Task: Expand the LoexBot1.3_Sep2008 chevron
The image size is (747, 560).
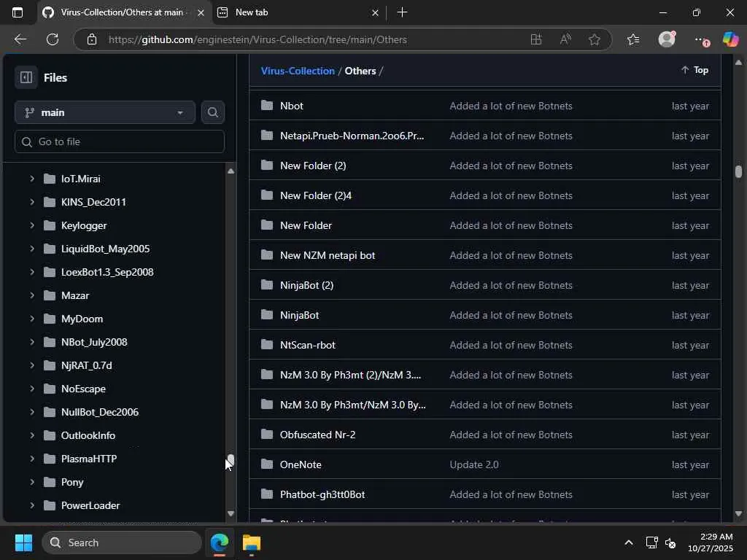Action: 32,272
